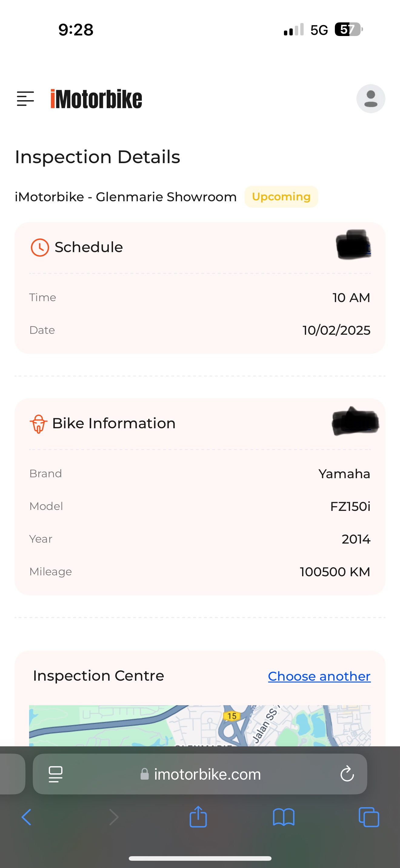Open Safari bookmarks
The width and height of the screenshot is (400, 868).
point(284,817)
